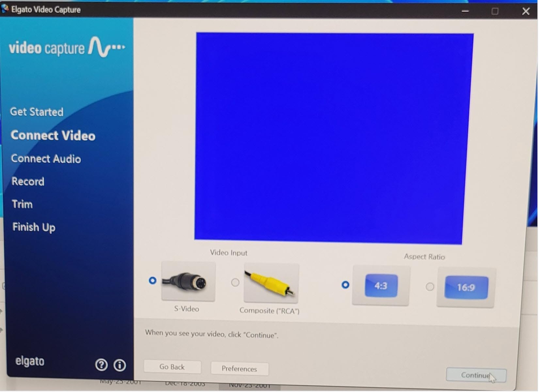Open Preferences

239,369
